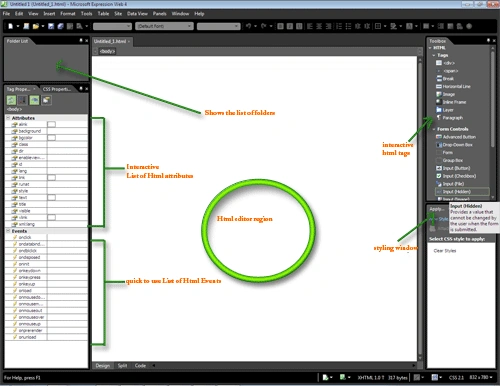Click Clear Styles in the styling panel
The width and height of the screenshot is (500, 386).
coord(445,251)
